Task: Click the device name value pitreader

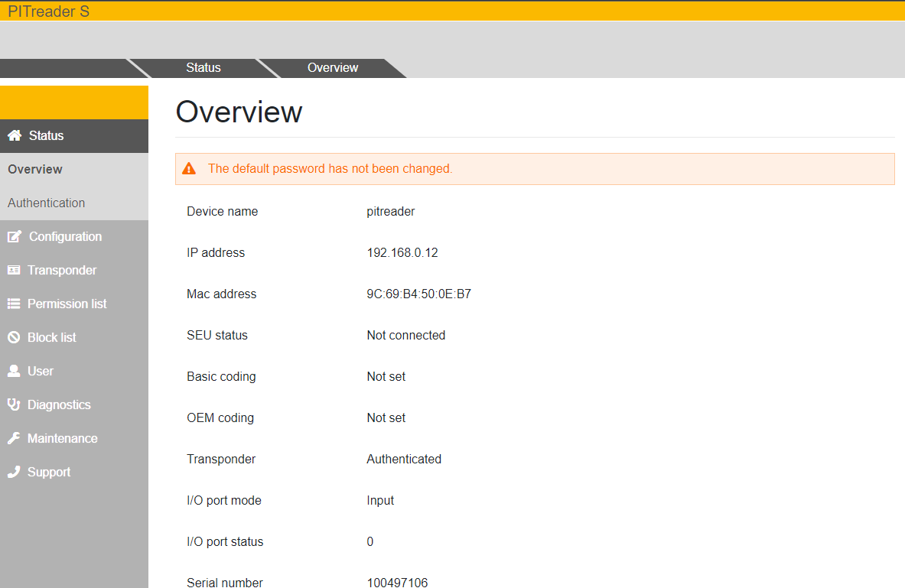Action: pyautogui.click(x=391, y=212)
